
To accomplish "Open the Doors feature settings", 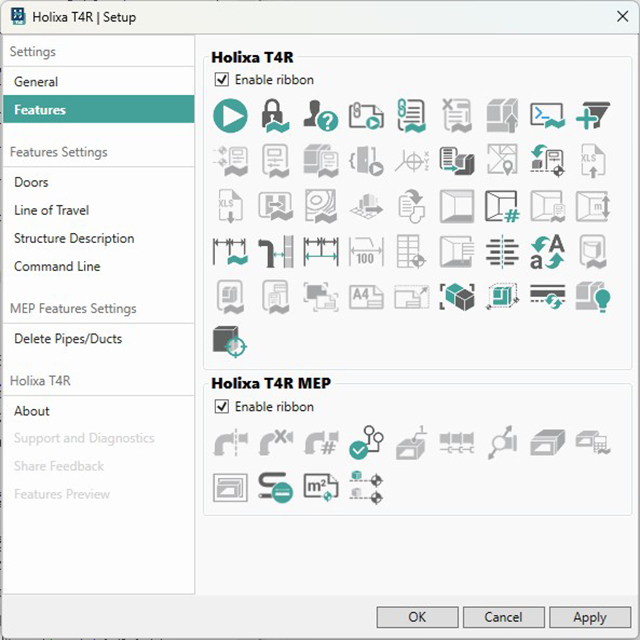I will pos(99,182).
